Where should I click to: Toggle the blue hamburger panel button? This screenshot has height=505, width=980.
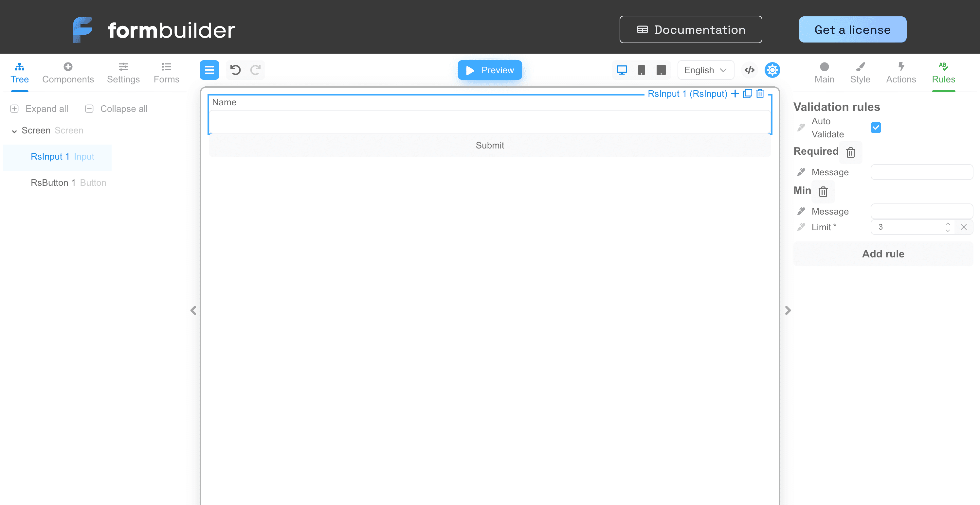[209, 70]
